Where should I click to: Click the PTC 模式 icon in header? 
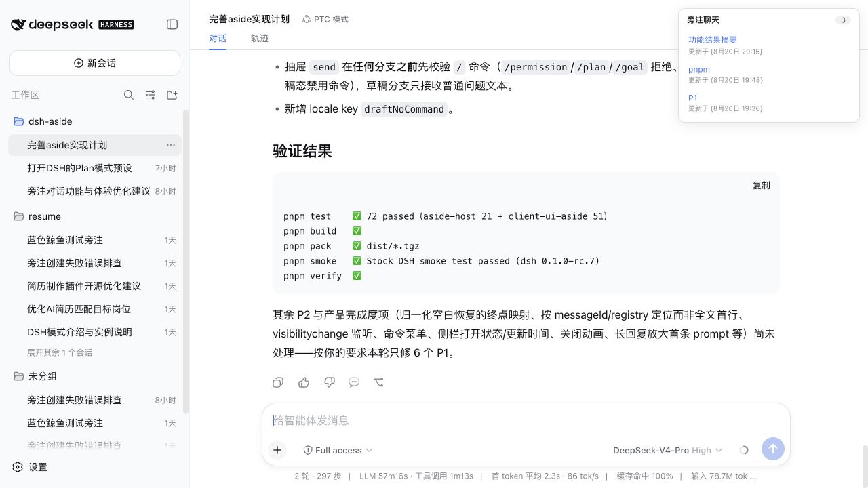307,19
